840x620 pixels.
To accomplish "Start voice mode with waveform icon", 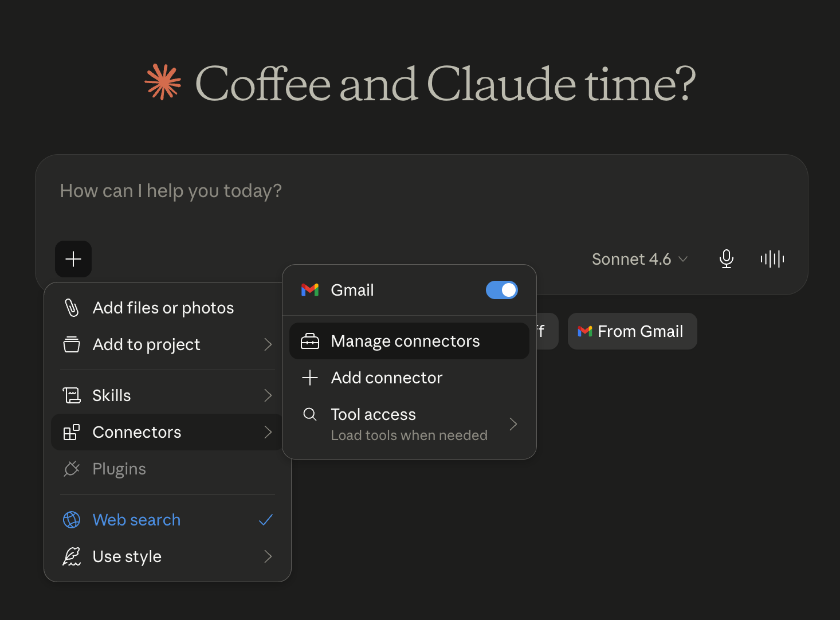I will click(x=772, y=259).
